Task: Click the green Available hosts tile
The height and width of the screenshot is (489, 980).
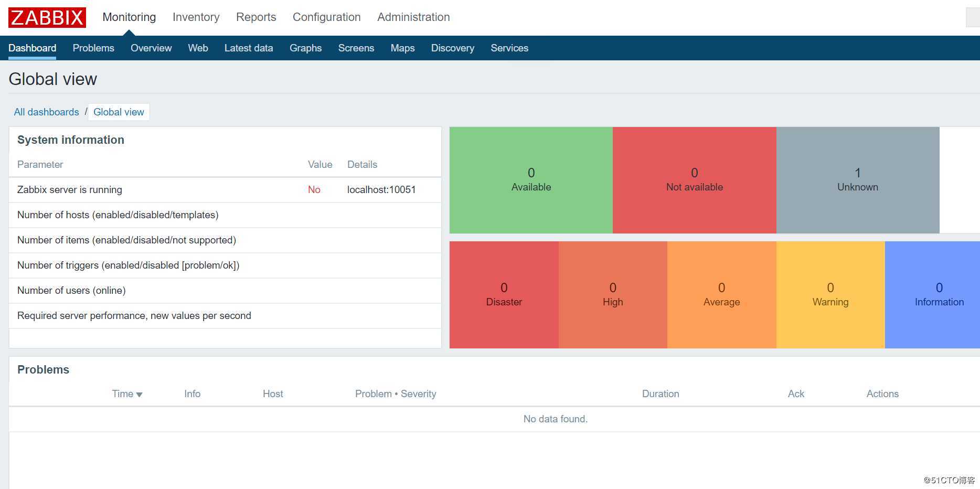Action: point(531,180)
